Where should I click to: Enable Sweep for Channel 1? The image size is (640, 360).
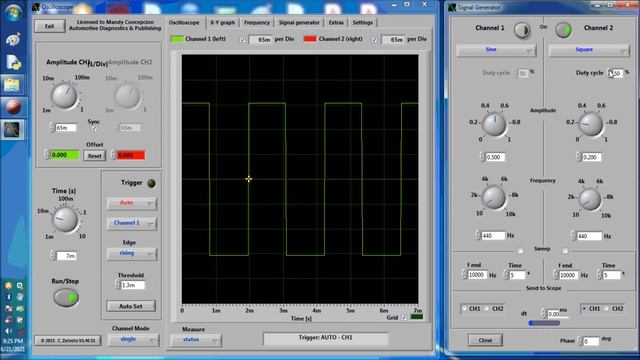(x=520, y=251)
